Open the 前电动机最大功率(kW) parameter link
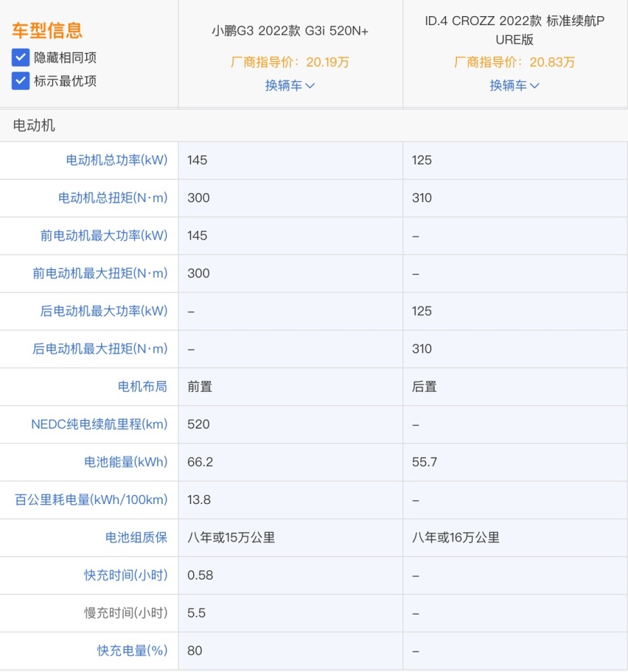628x672 pixels. point(104,236)
